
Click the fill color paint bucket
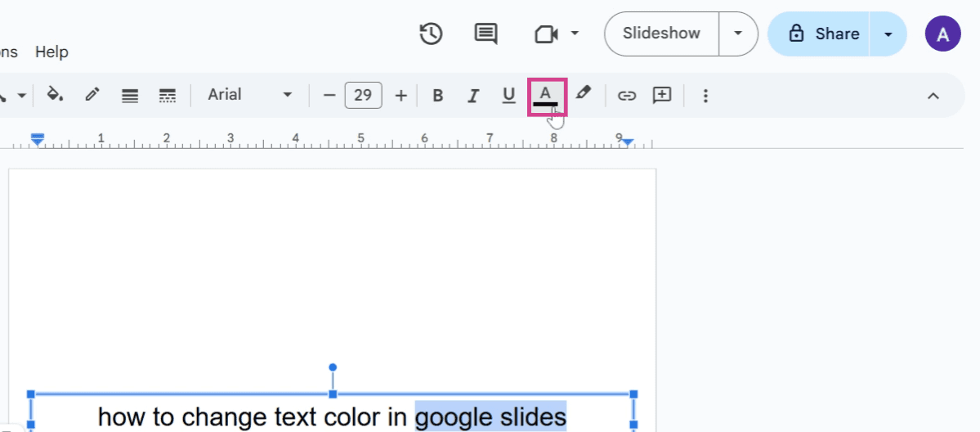56,95
